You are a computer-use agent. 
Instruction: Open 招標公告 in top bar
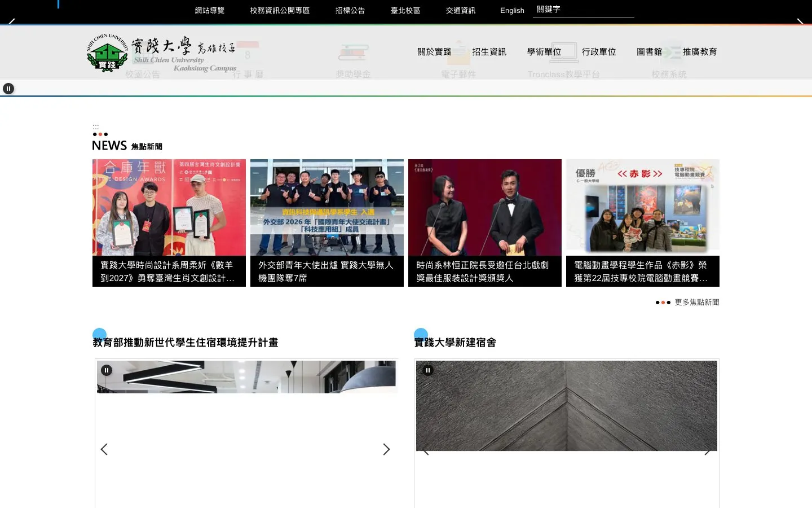pos(350,10)
